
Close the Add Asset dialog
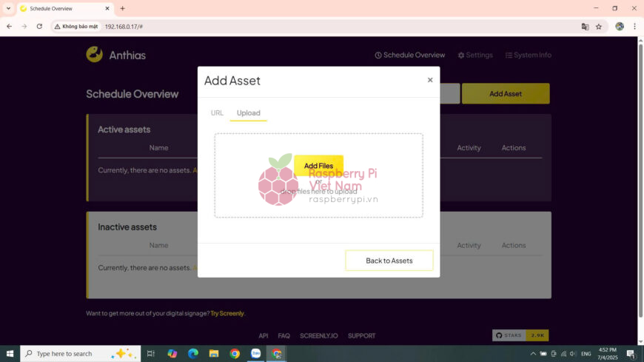(430, 80)
